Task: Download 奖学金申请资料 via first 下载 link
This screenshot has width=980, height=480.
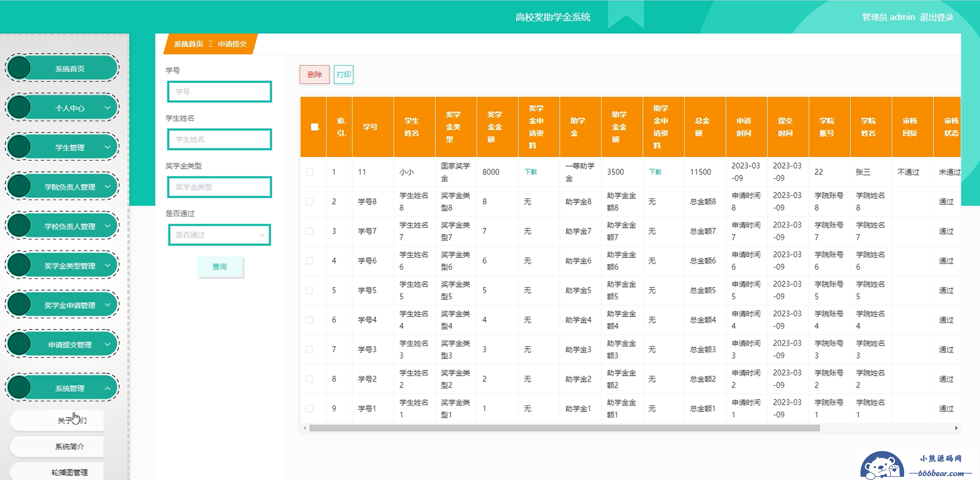Action: coord(530,172)
